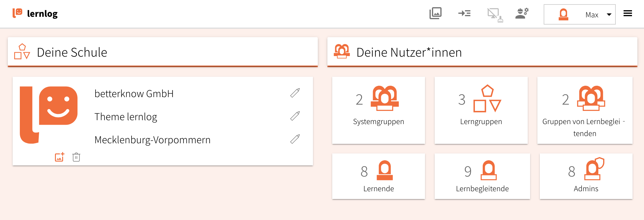Image resolution: width=644 pixels, height=220 pixels.
Task: Open the Lerngruppen tile
Action: click(481, 110)
